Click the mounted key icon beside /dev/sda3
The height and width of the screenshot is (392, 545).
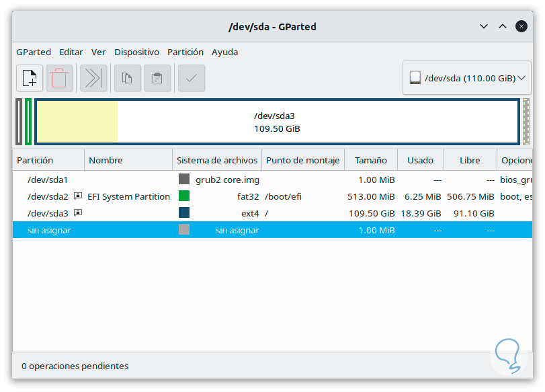[x=78, y=212]
